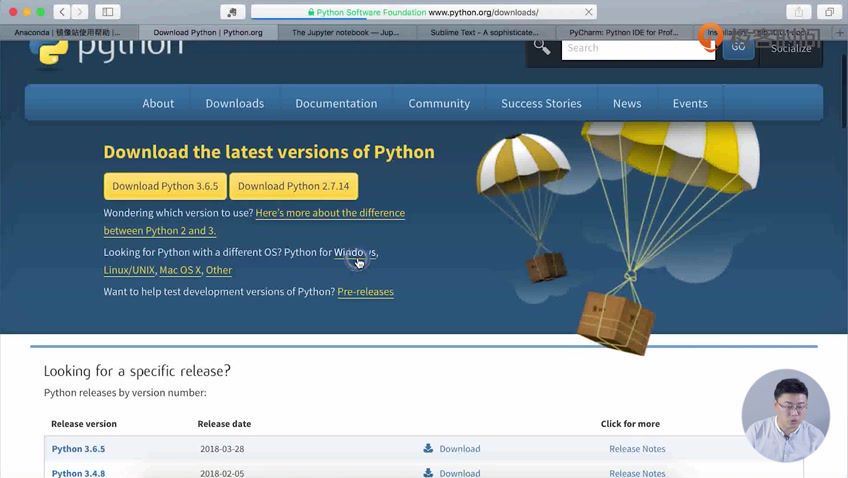
Task: Open the Socialize dropdown
Action: click(x=791, y=49)
